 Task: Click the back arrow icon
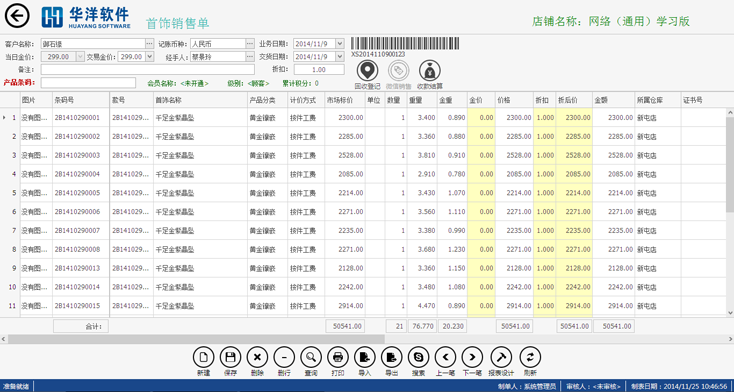coord(17,16)
